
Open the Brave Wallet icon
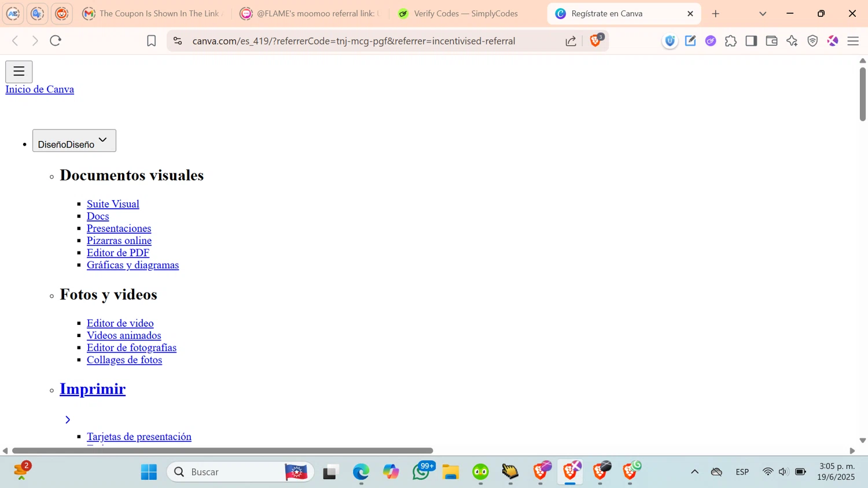(x=771, y=40)
